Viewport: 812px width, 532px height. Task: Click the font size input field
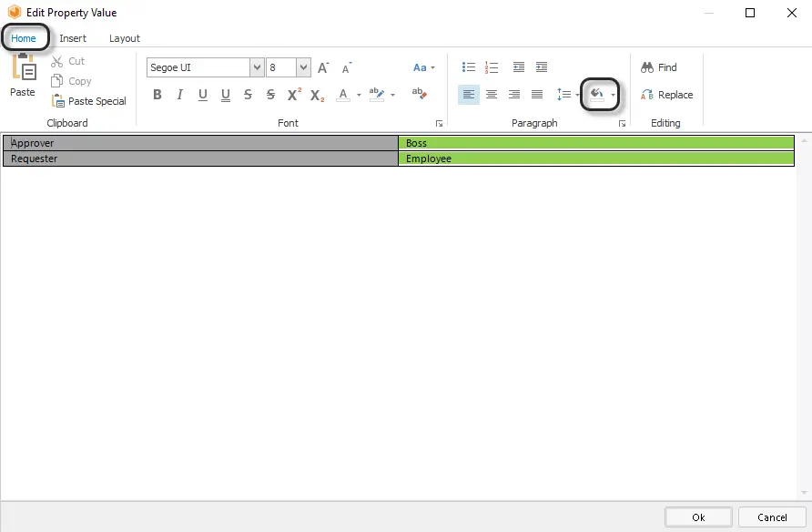[281, 67]
